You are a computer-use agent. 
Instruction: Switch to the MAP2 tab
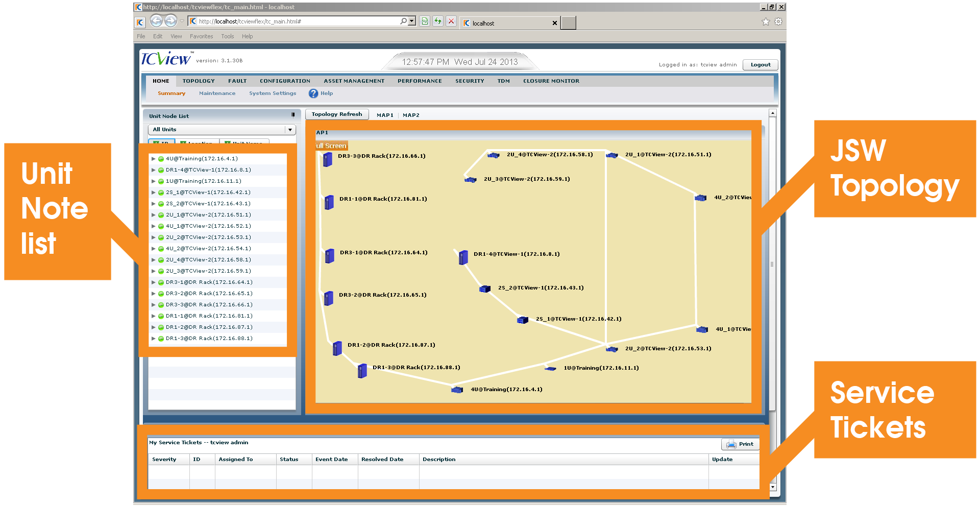click(411, 115)
